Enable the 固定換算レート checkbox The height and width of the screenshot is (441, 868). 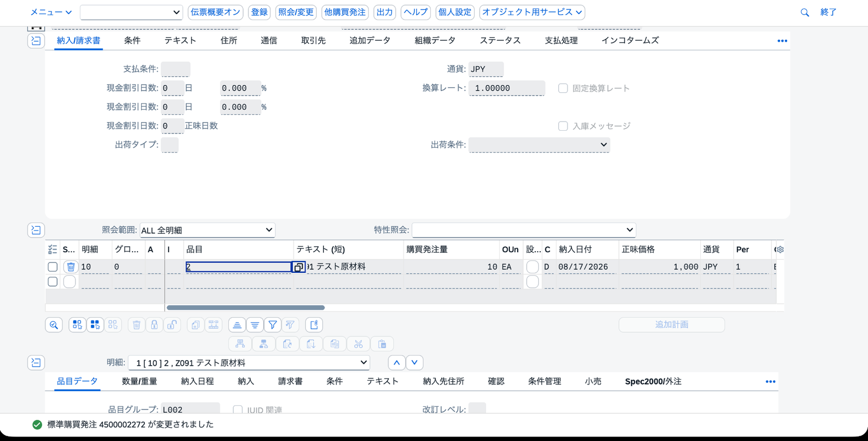(x=563, y=88)
